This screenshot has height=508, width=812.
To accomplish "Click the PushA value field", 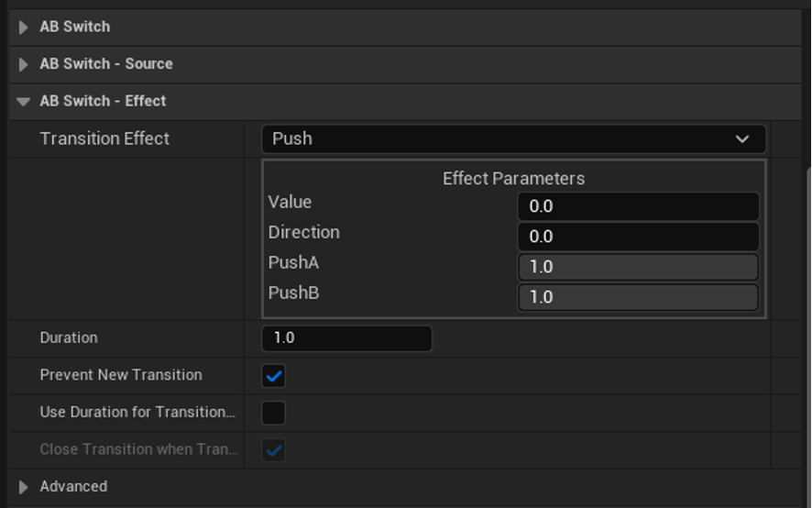I will coord(638,267).
